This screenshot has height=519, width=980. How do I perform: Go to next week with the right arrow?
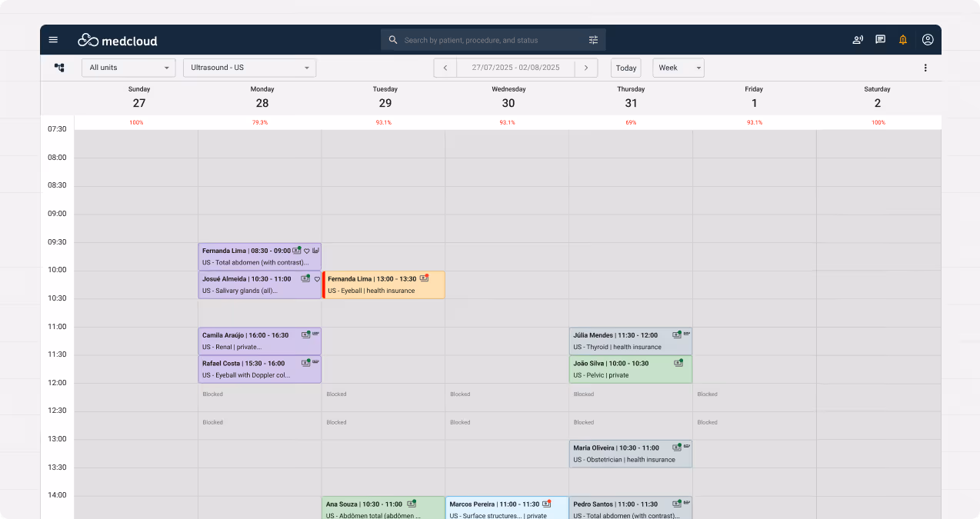[x=586, y=68]
